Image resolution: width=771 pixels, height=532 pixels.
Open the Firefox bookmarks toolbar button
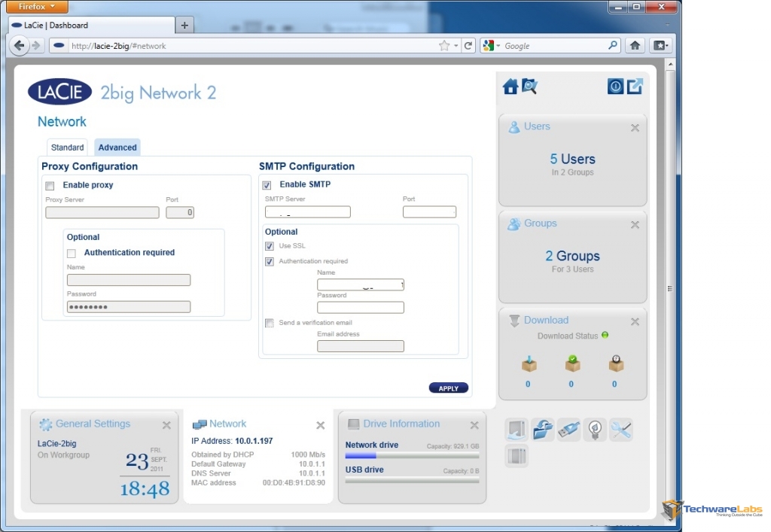pyautogui.click(x=660, y=46)
